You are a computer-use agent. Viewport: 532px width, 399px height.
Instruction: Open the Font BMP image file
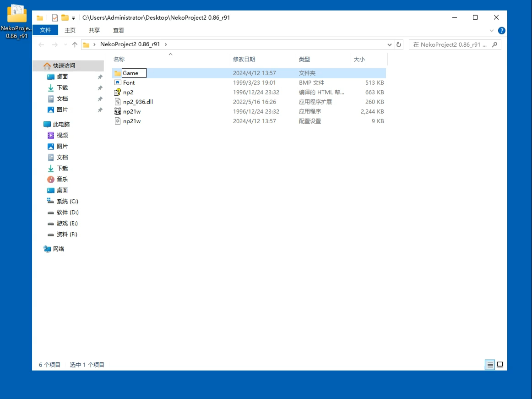(x=129, y=82)
